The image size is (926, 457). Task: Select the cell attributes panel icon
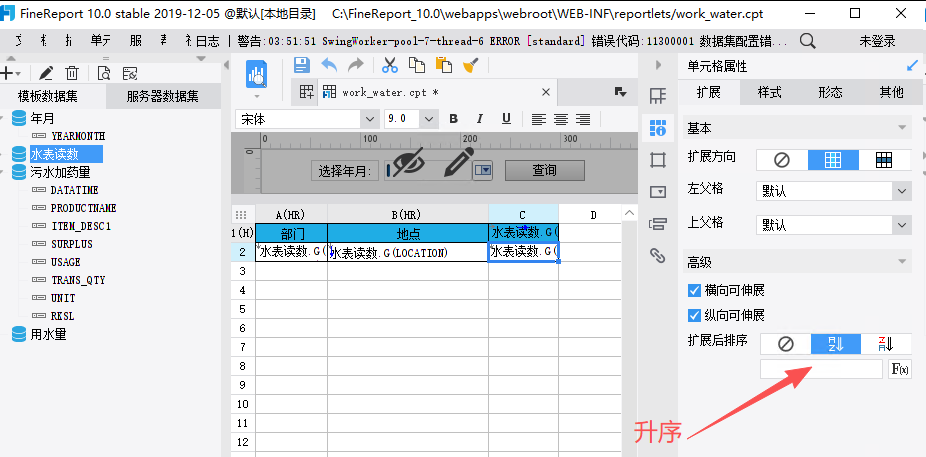(x=658, y=127)
